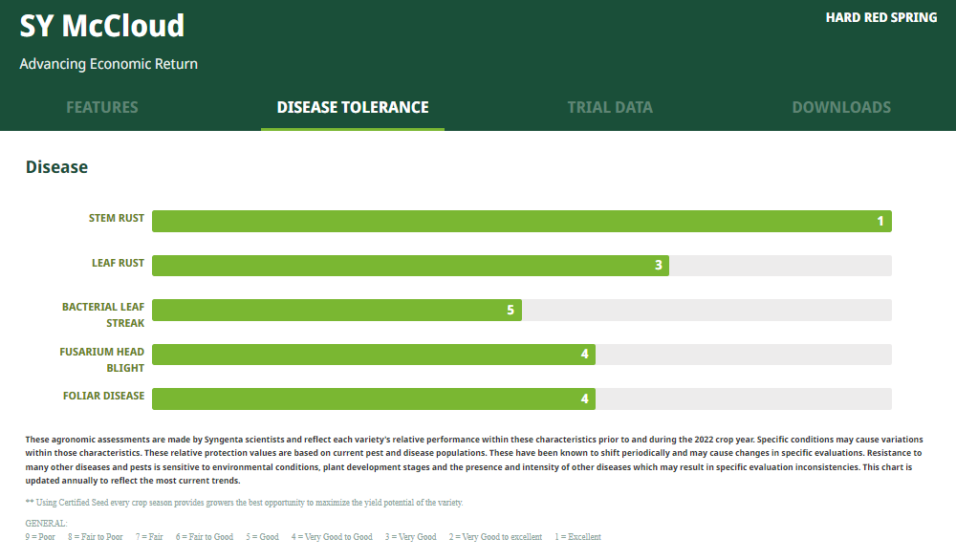Click the Foliar Disease score 4
The height and width of the screenshot is (560, 956).
[x=585, y=399]
